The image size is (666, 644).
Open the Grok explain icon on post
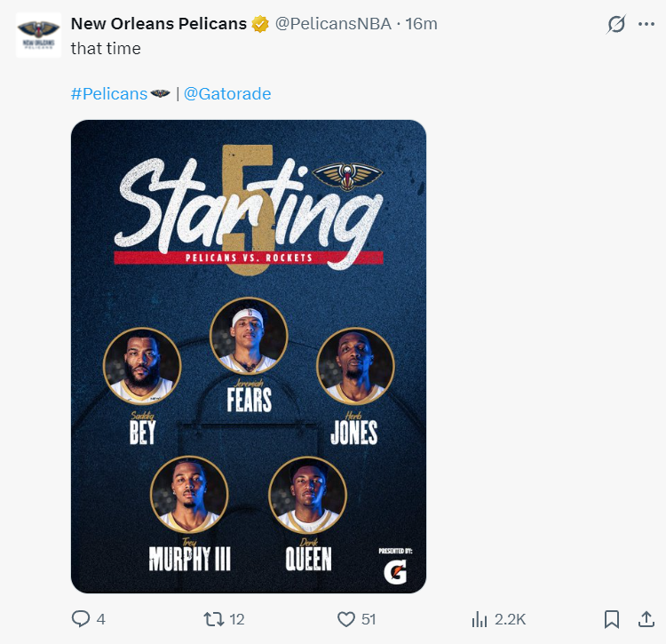click(x=616, y=25)
